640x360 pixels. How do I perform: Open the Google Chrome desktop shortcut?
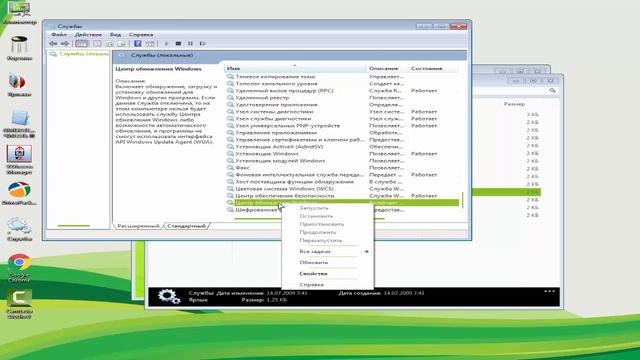point(19,268)
